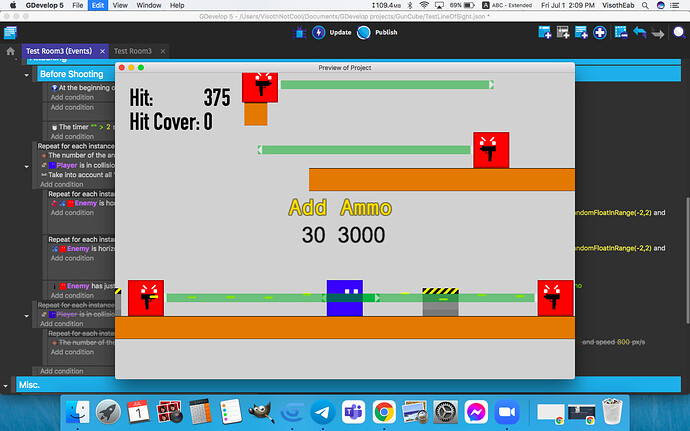Click the redo arrow in toolbar
Image resolution: width=690 pixels, height=431 pixels.
[657, 33]
